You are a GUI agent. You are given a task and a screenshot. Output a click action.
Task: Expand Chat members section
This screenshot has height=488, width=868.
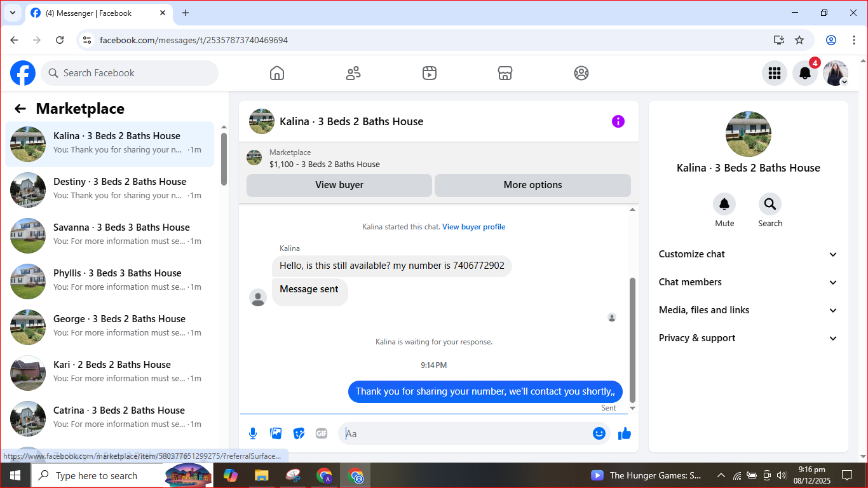(x=749, y=282)
